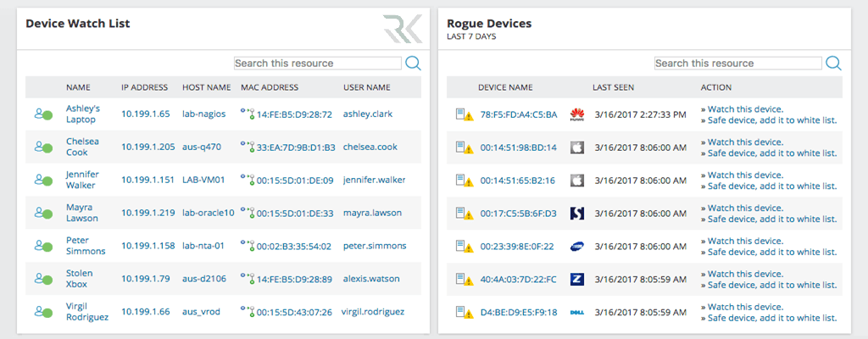Click the Rogue Devices search magnifier icon
Image resolution: width=868 pixels, height=339 pixels.
pyautogui.click(x=833, y=64)
